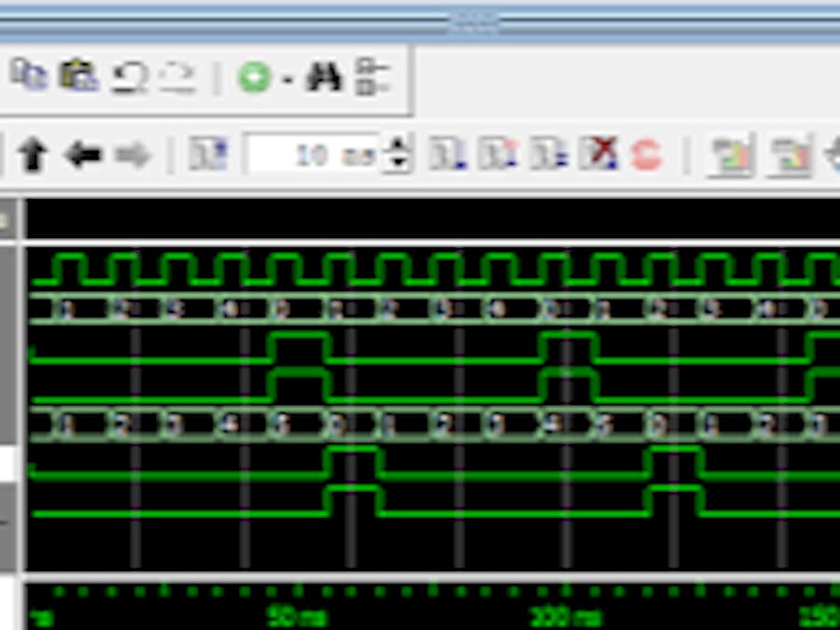Click the black up arrow toolbar icon
The height and width of the screenshot is (630, 840).
33,155
